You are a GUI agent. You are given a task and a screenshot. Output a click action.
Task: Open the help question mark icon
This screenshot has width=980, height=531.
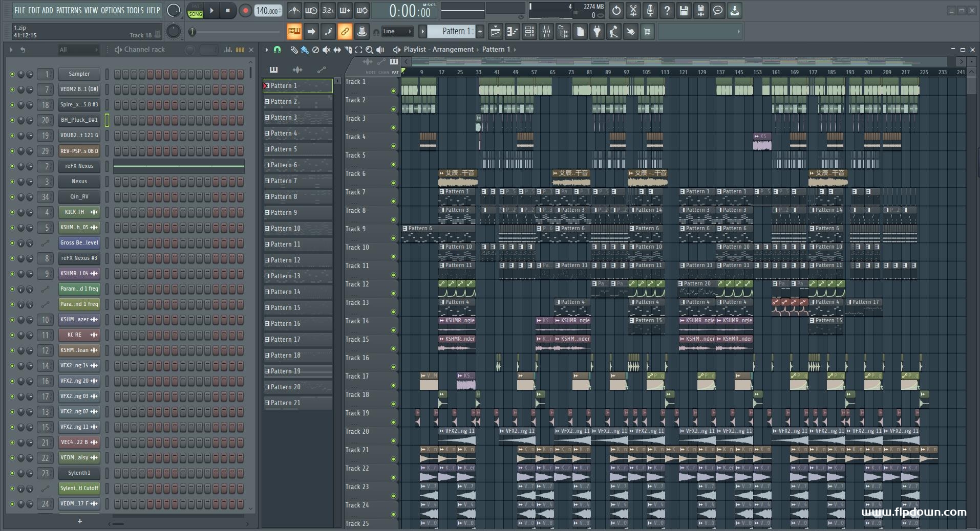[667, 10]
